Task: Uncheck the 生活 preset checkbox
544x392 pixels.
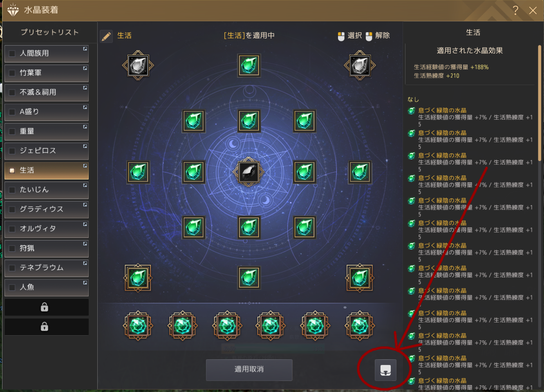Action: point(12,170)
